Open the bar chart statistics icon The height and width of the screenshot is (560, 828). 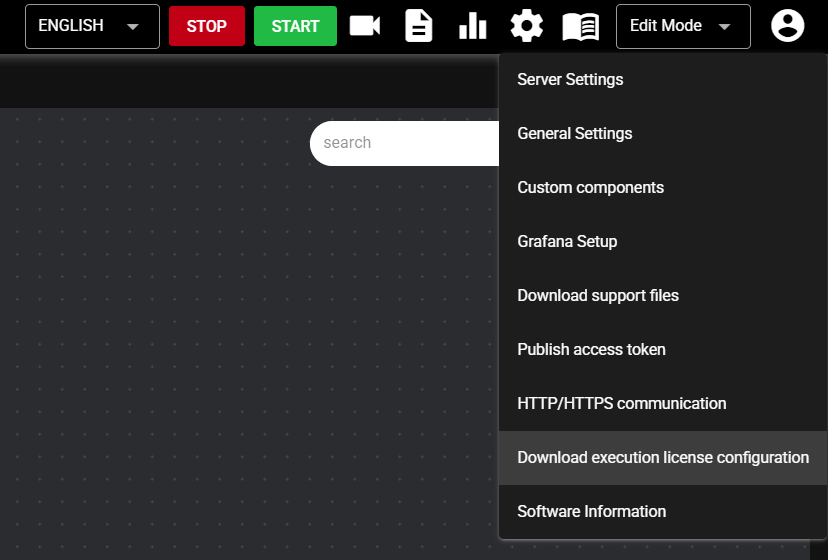473,26
